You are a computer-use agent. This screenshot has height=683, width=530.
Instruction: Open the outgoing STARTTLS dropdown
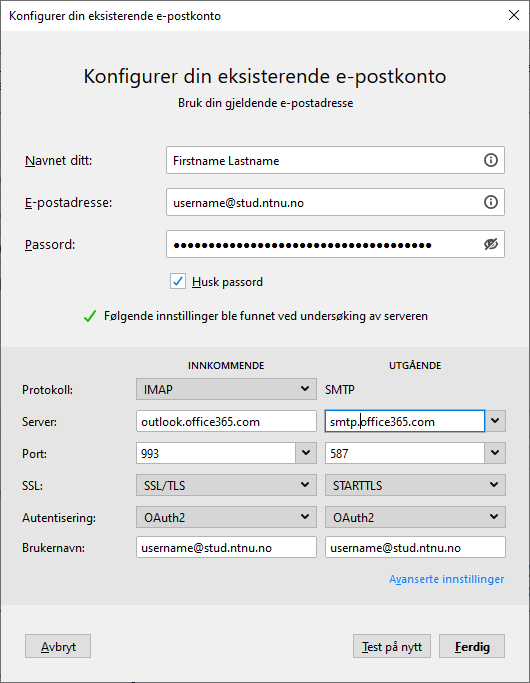[x=415, y=485]
